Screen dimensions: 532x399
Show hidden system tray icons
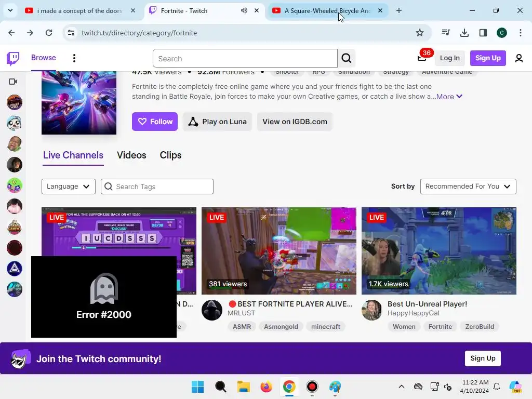click(402, 387)
